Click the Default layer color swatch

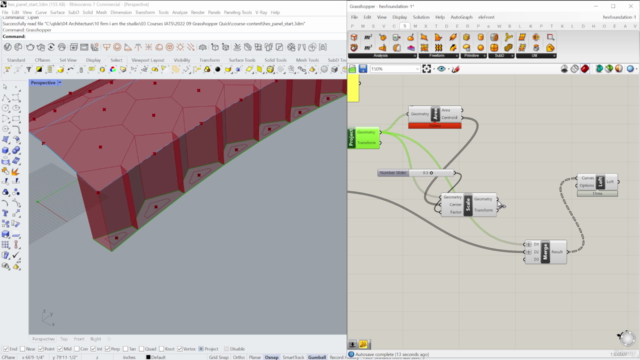click(x=148, y=357)
